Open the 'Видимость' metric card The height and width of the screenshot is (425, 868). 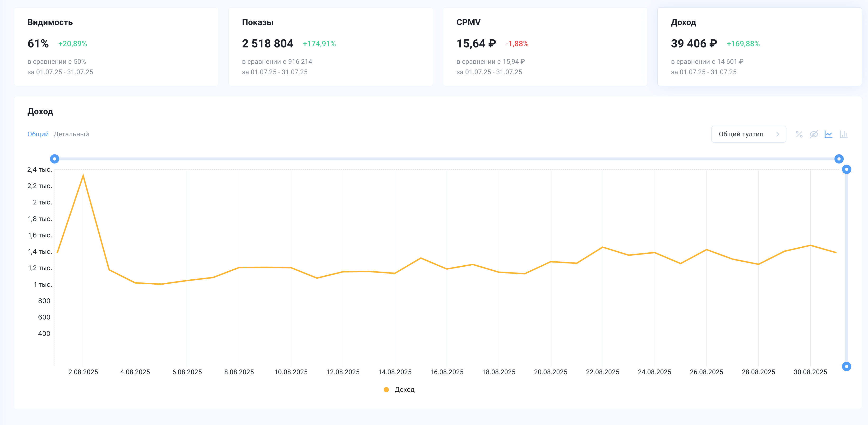pos(116,46)
